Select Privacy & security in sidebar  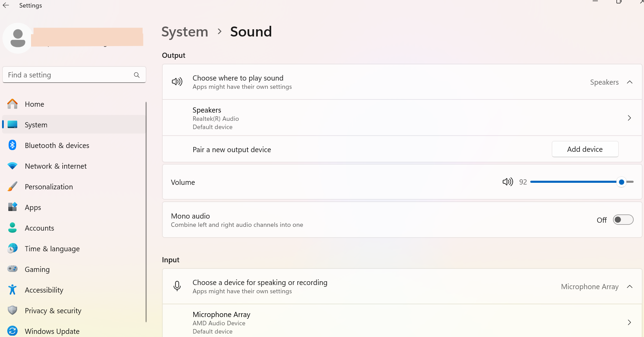pyautogui.click(x=53, y=311)
